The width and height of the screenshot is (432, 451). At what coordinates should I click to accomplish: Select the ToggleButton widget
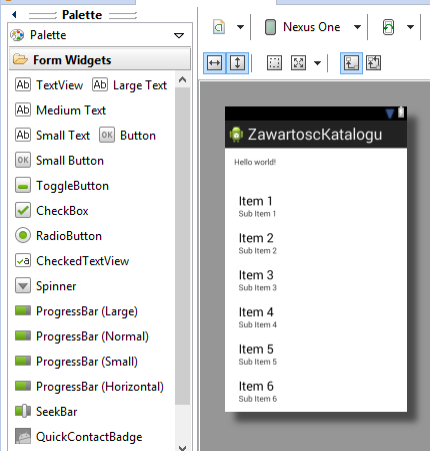coord(62,186)
